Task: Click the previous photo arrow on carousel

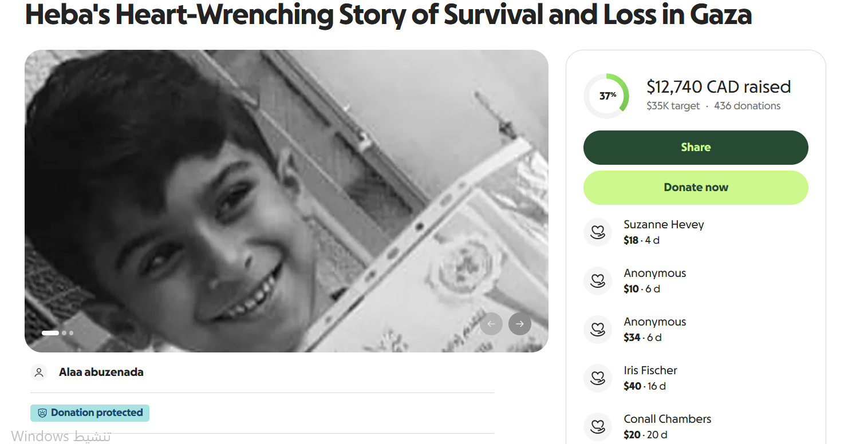Action: tap(491, 324)
